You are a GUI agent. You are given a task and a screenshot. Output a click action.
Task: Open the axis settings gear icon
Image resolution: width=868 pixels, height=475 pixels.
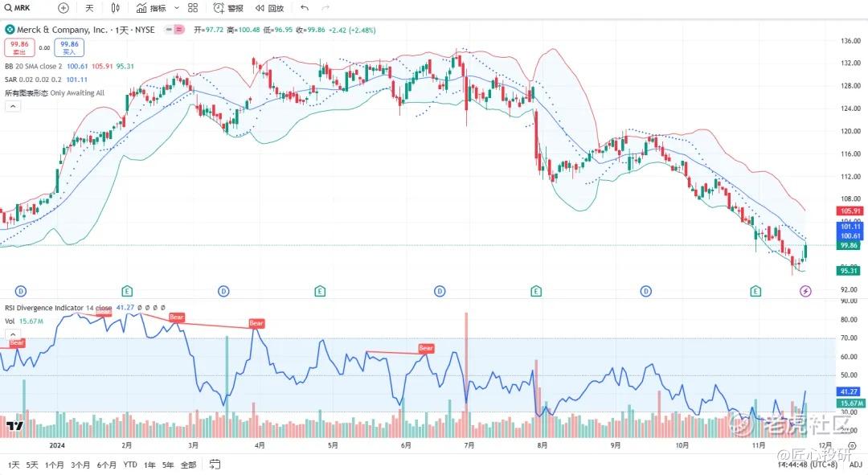click(852, 445)
